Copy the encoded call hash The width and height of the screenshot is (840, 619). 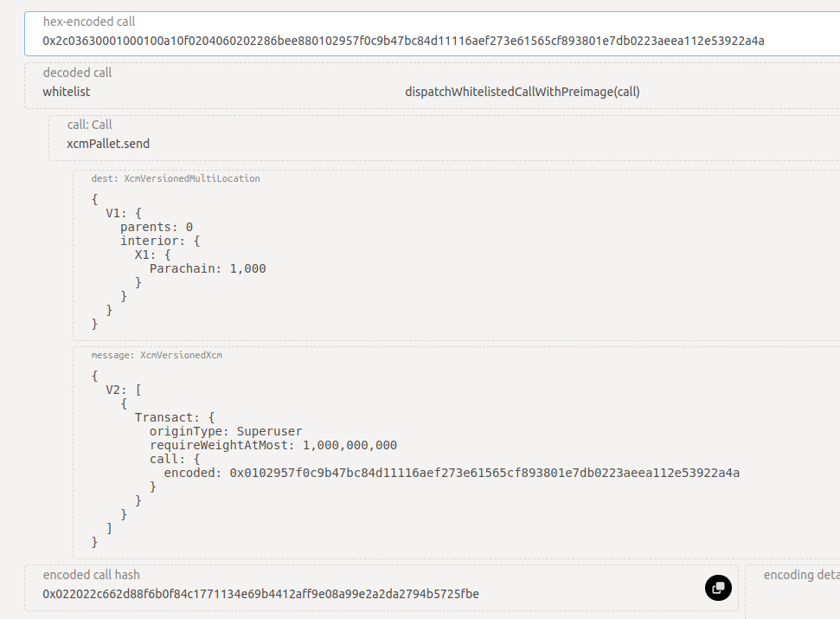718,588
